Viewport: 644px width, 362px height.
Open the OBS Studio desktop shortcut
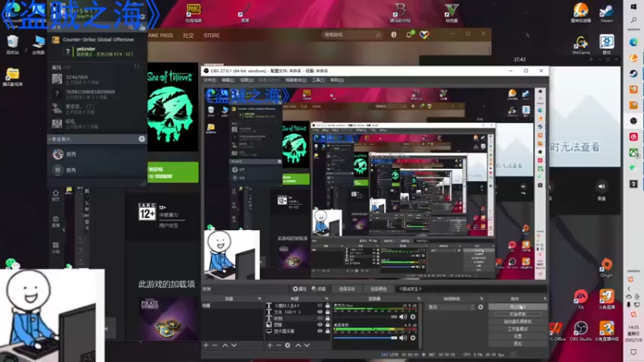pos(580,331)
